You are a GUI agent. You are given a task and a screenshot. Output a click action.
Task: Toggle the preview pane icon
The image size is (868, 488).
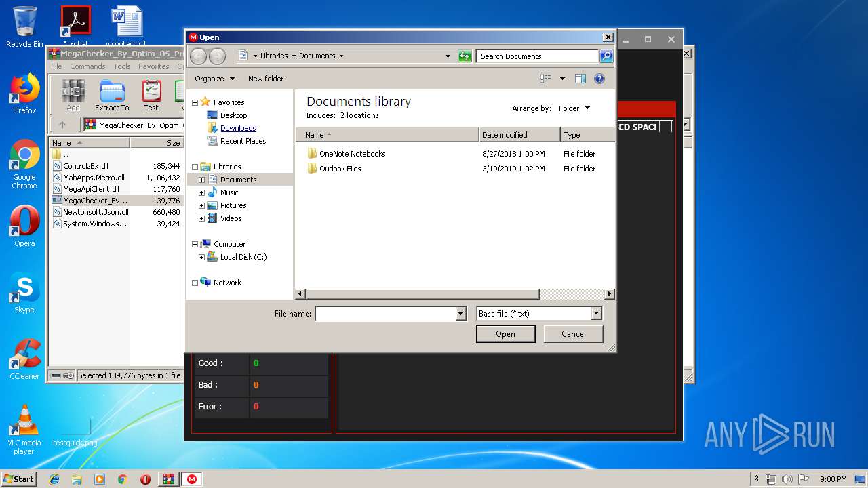[x=580, y=79]
